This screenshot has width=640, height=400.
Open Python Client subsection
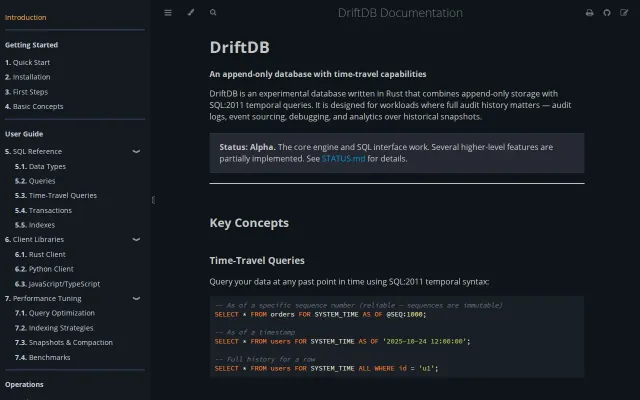point(44,269)
